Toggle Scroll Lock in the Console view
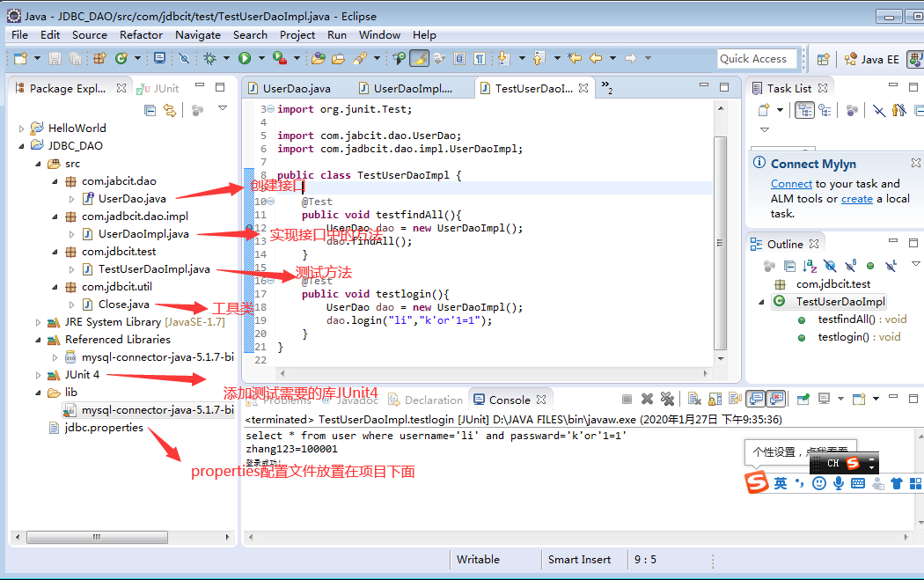Viewport: 924px width, 580px height. pyautogui.click(x=713, y=398)
